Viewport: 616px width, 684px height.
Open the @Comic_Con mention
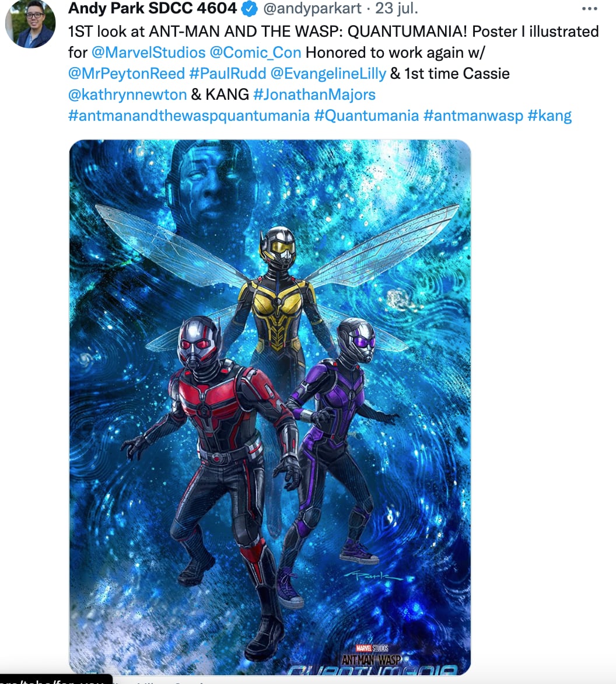(x=256, y=53)
